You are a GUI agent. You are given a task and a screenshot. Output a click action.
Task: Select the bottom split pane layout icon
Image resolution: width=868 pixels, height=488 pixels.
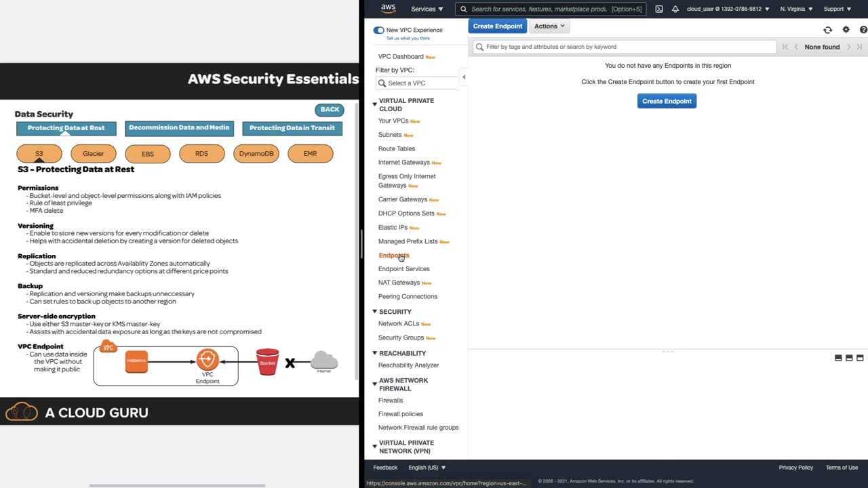838,358
